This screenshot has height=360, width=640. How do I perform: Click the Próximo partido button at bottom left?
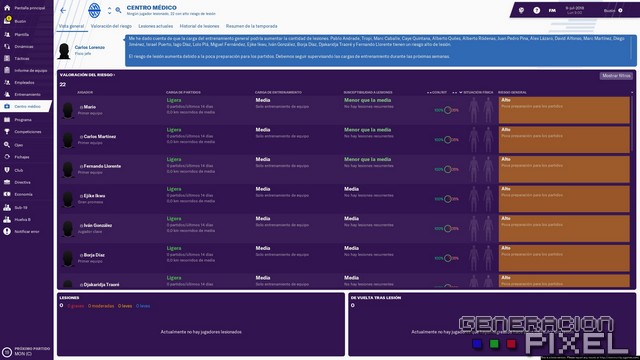pyautogui.click(x=26, y=351)
